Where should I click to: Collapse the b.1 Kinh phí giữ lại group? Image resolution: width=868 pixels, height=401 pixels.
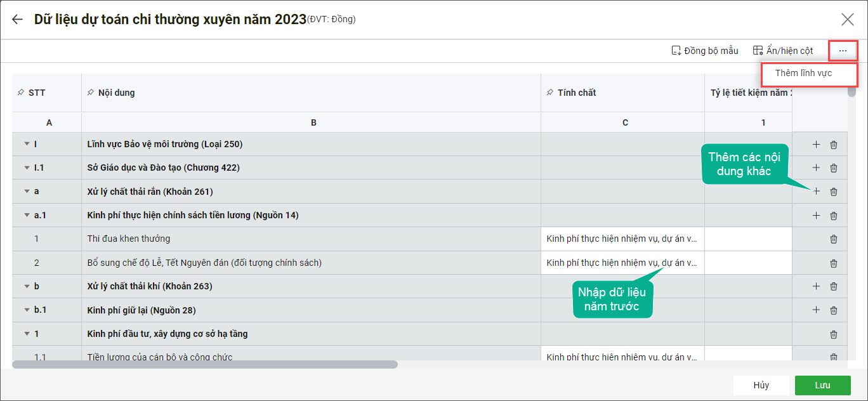point(27,310)
